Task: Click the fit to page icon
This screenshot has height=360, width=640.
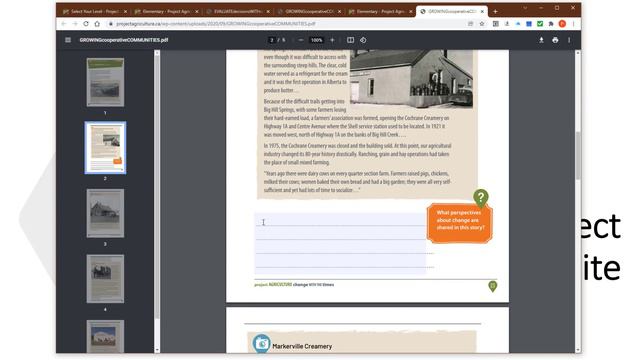Action: [x=350, y=40]
